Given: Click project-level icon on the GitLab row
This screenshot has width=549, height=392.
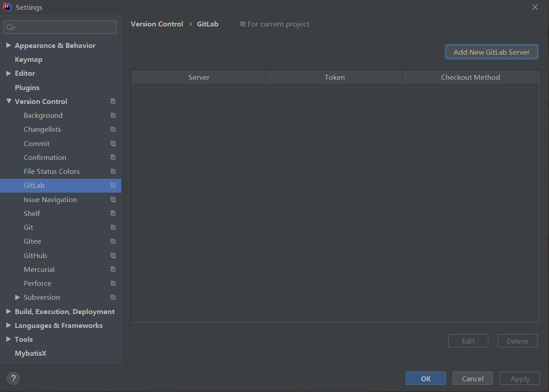Looking at the screenshot, I should point(113,185).
